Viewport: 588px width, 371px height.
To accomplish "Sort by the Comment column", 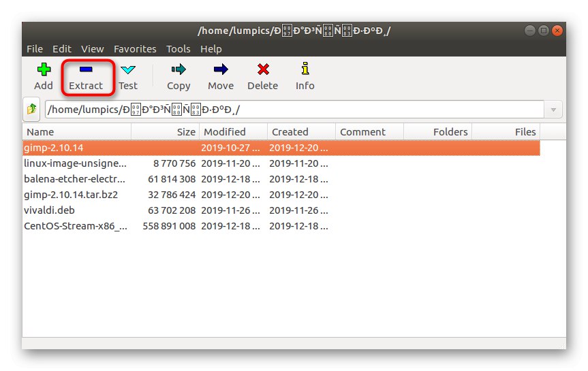I will tap(369, 132).
